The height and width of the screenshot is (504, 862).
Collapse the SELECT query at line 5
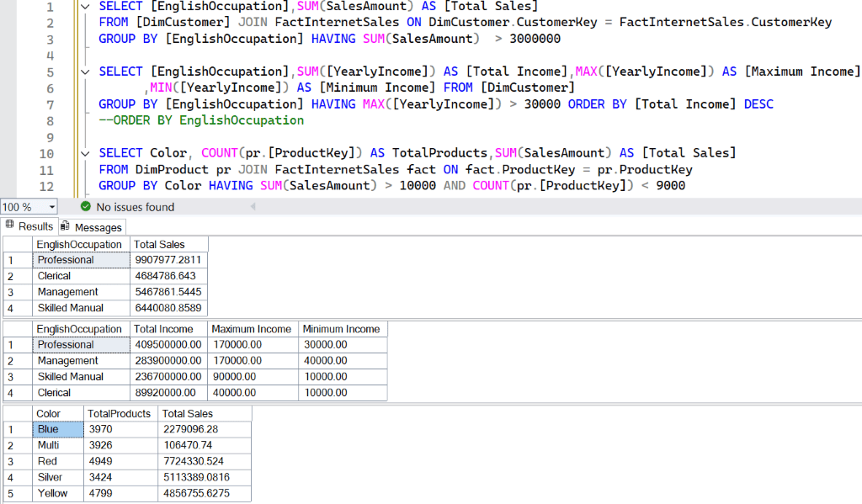(84, 71)
